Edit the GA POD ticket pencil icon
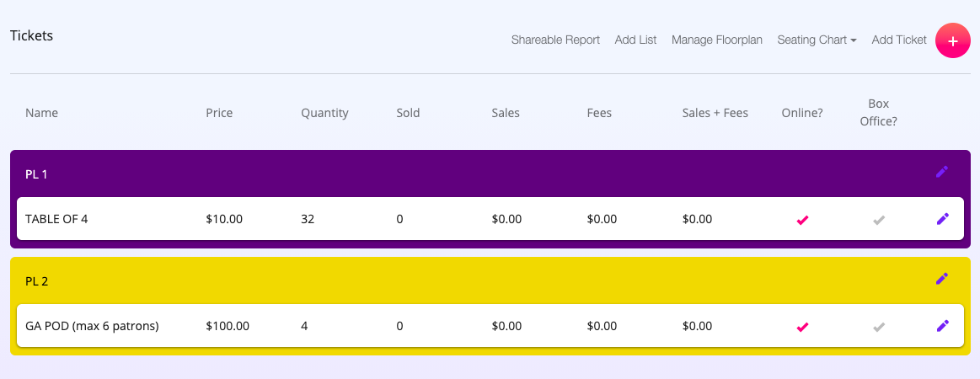 942,325
